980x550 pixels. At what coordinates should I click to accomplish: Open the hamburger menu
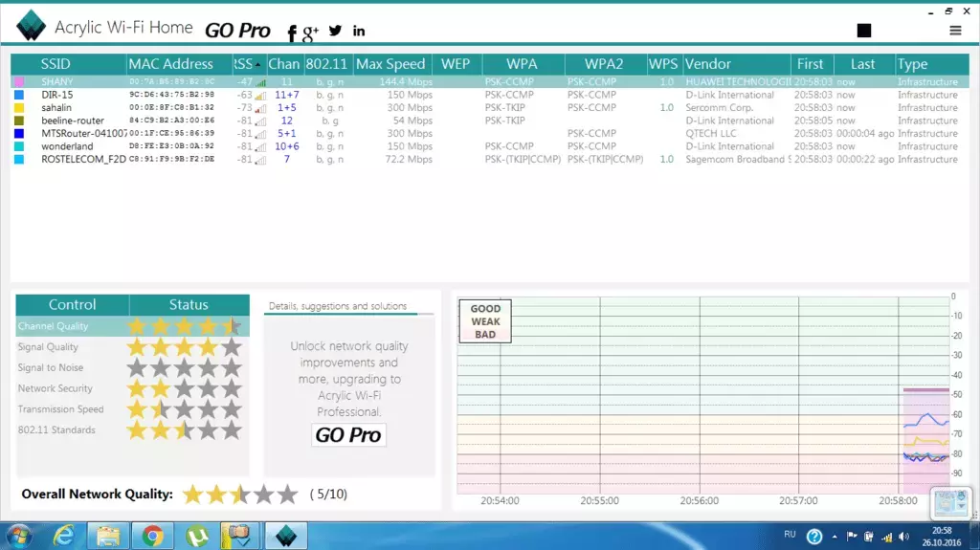point(955,30)
